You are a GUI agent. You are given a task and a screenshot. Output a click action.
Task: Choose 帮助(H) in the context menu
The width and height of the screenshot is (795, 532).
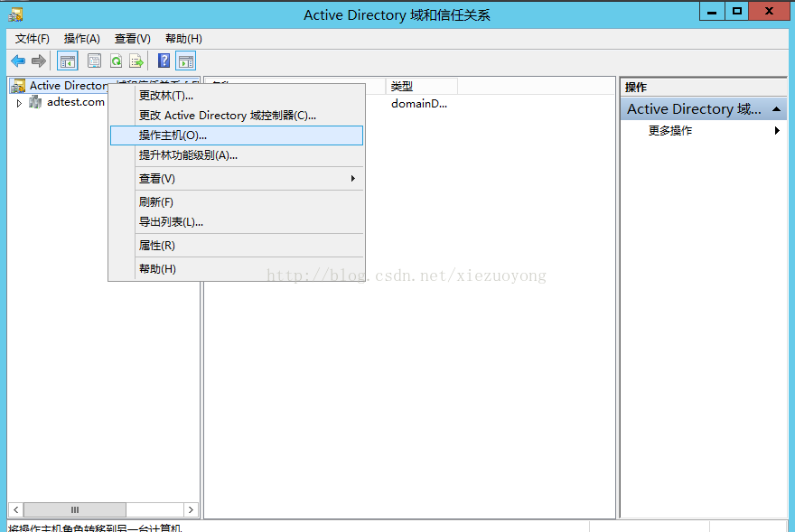point(237,269)
